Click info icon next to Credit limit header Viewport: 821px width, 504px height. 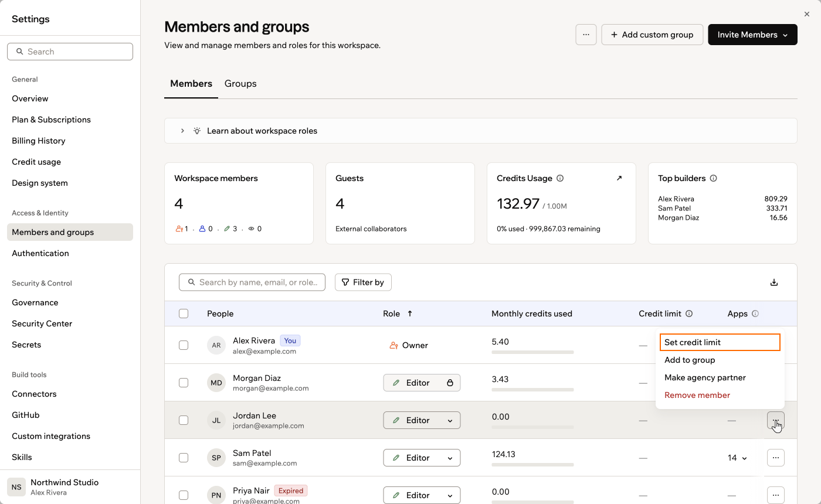(689, 314)
